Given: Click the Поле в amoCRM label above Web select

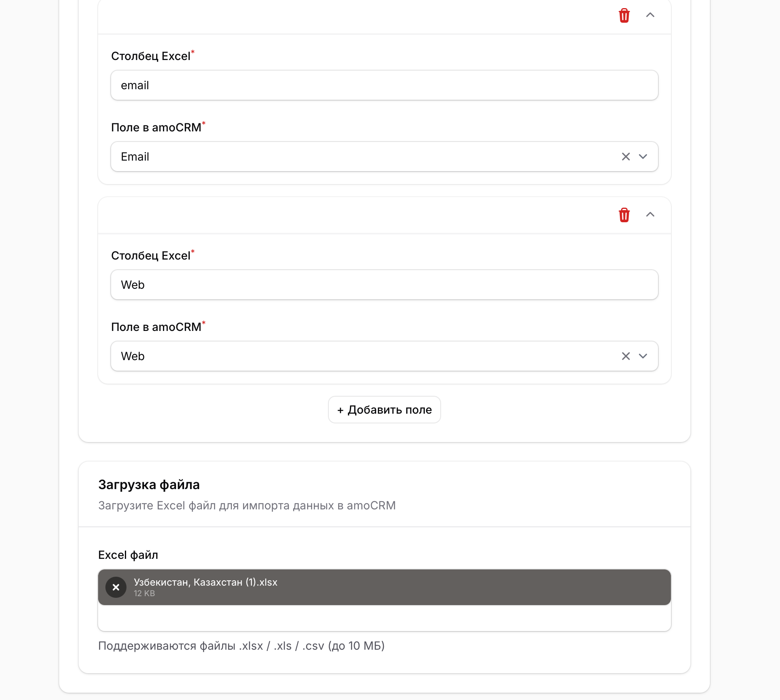Looking at the screenshot, I should tap(156, 327).
